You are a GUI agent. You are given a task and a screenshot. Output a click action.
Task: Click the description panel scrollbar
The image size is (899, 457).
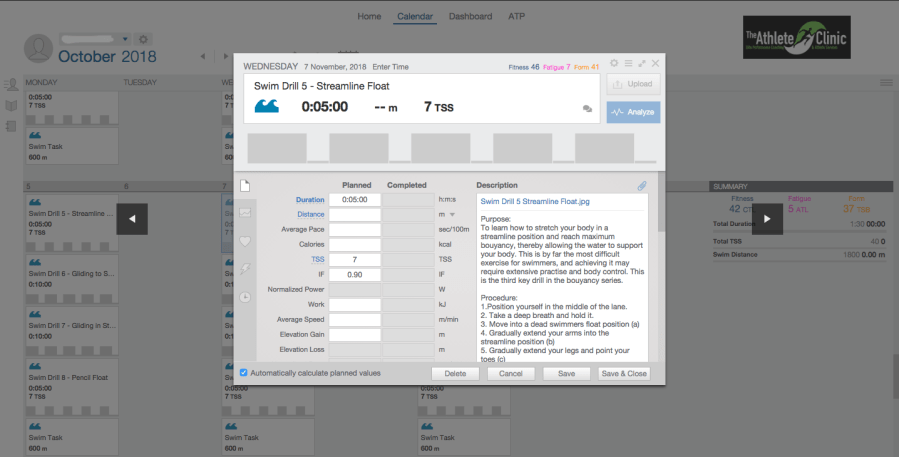pyautogui.click(x=660, y=215)
